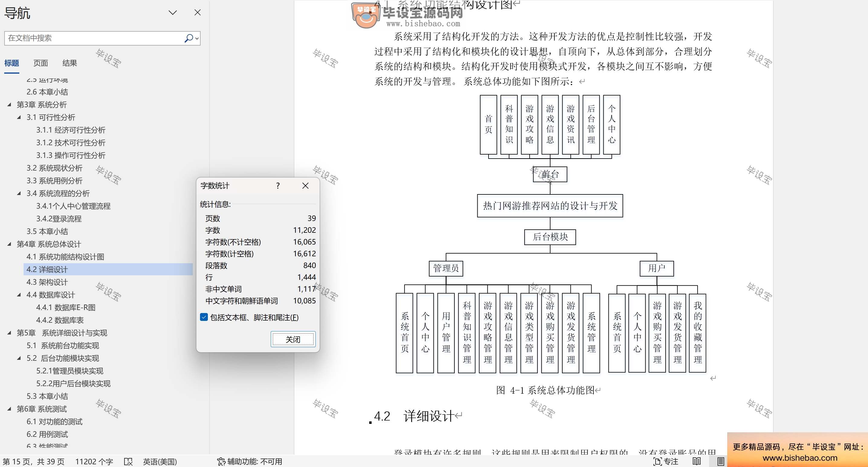This screenshot has height=467, width=868.
Task: Close the navigation pane
Action: tap(198, 12)
